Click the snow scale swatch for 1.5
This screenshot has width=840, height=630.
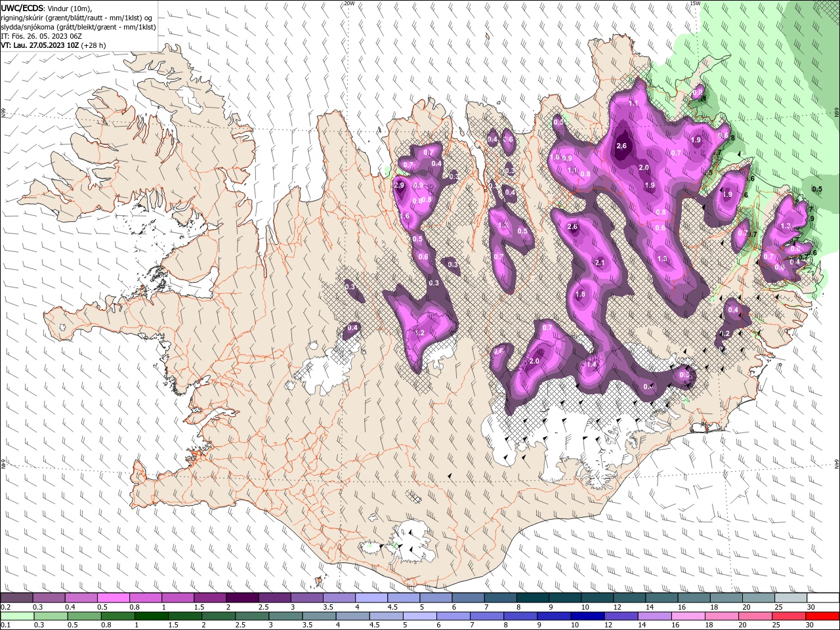[210, 598]
